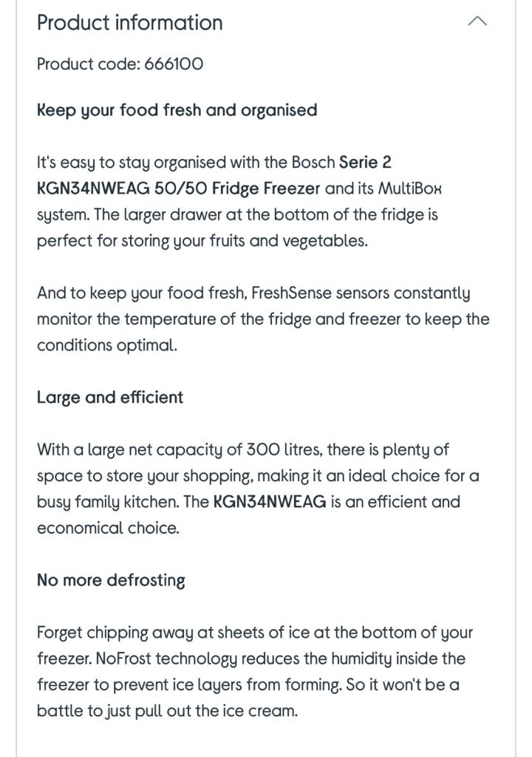This screenshot has width=532, height=757.
Task: Click the "economical choice." text line
Action: click(x=108, y=528)
